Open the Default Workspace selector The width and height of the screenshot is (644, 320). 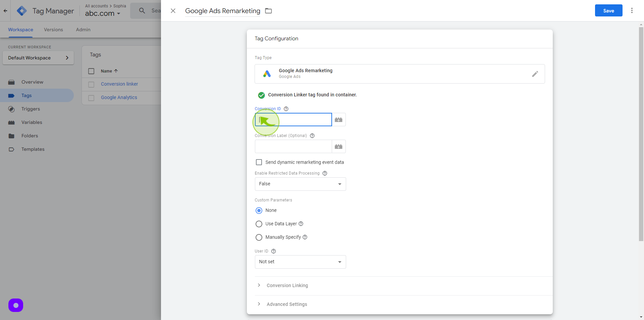(x=38, y=58)
